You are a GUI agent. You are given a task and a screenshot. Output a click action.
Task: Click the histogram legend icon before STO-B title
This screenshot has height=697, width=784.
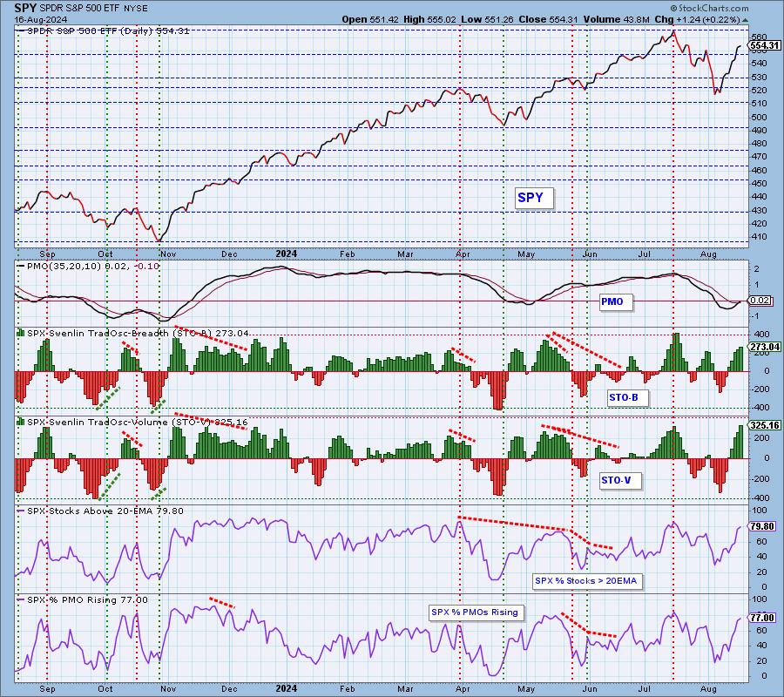click(21, 333)
